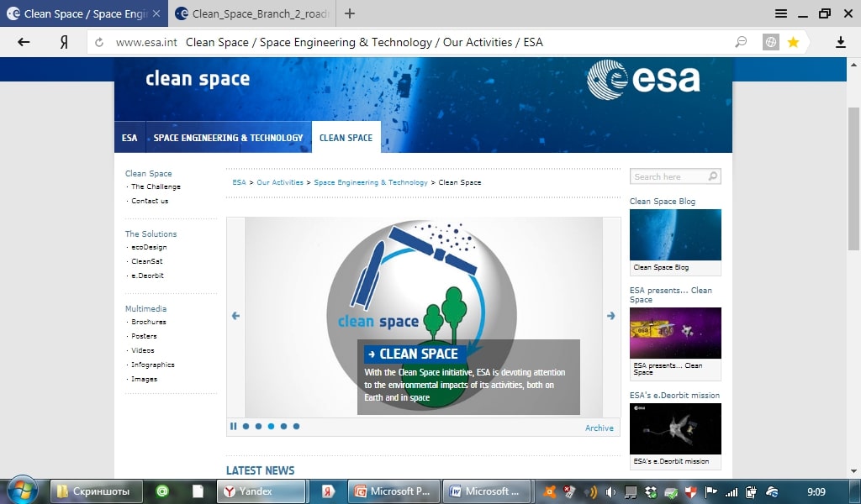861x504 pixels.
Task: Open Brochures under Multimedia
Action: [148, 322]
